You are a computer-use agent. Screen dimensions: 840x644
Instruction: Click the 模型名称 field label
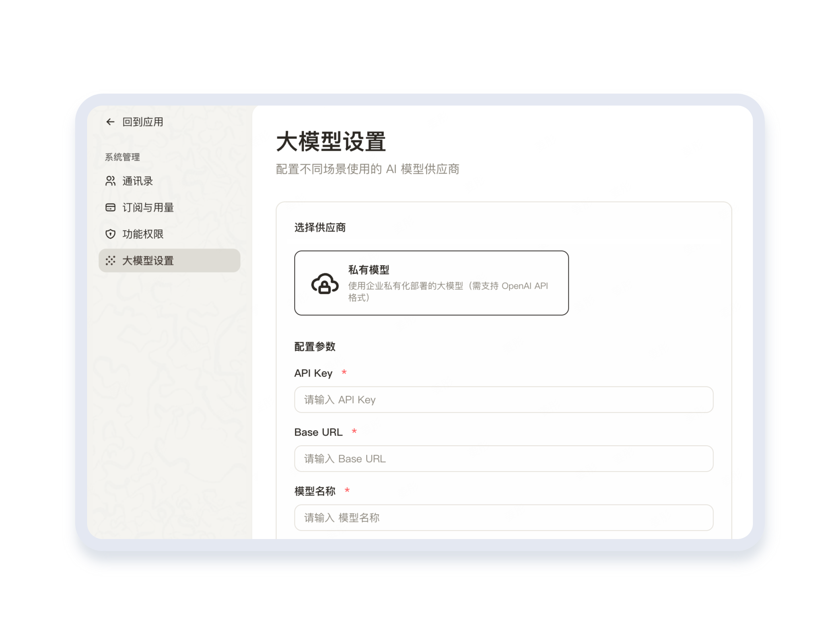315,491
